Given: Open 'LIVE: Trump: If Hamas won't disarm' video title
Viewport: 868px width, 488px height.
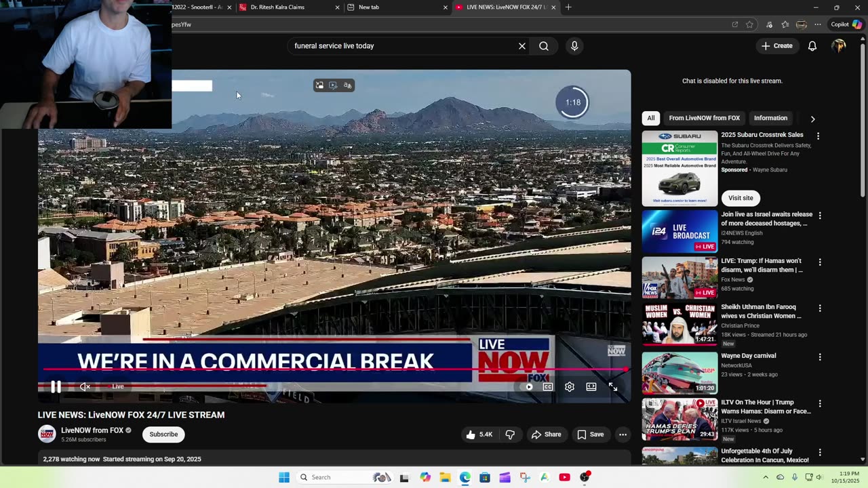Looking at the screenshot, I should pos(762,265).
